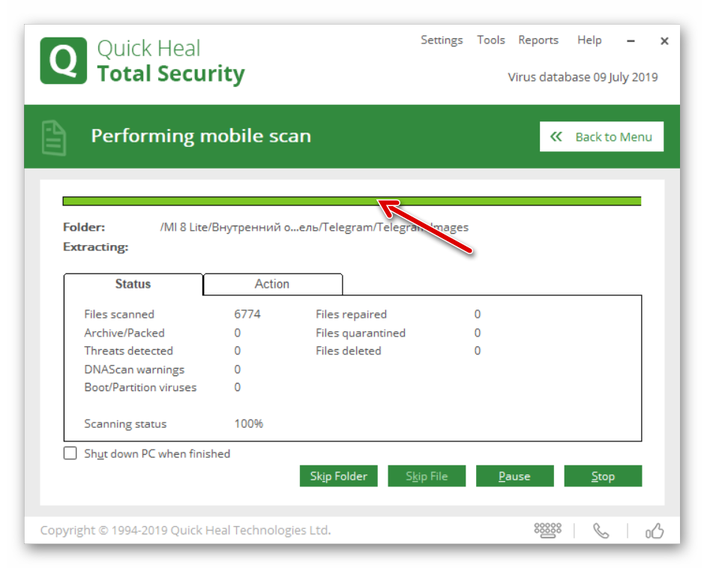The width and height of the screenshot is (704, 568).
Task: Minimize the Quick Heal window
Action: point(631,41)
